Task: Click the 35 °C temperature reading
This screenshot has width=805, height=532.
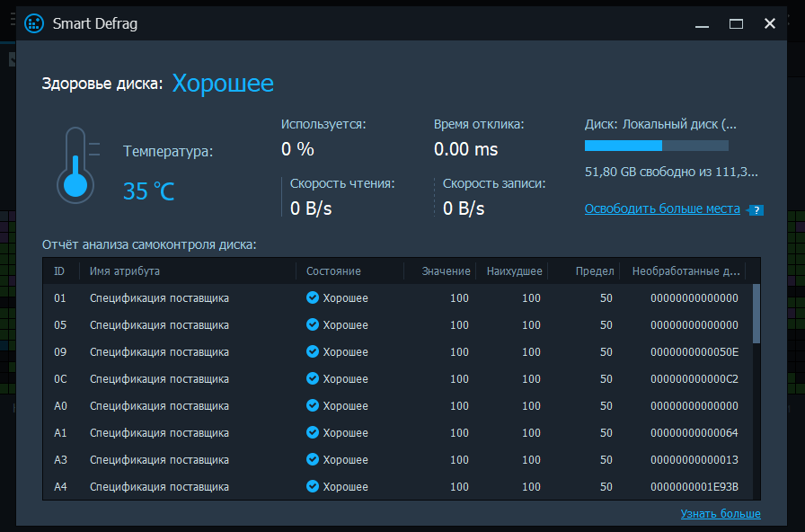Action: (x=149, y=191)
